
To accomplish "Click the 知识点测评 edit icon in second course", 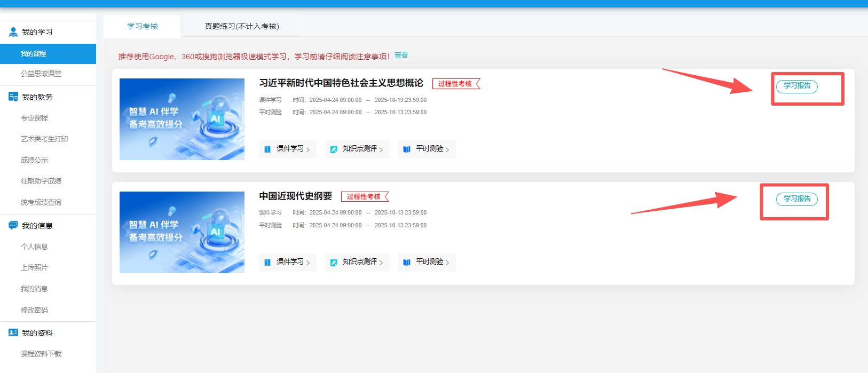I will click(334, 262).
